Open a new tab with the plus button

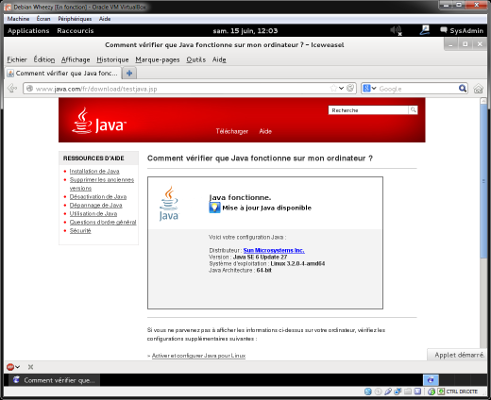pos(129,73)
